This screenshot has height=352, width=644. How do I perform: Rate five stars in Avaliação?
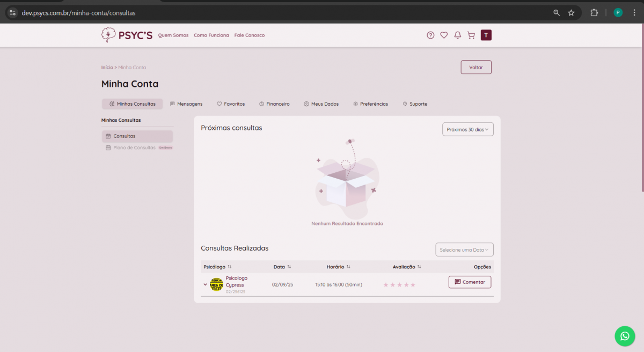tap(413, 285)
